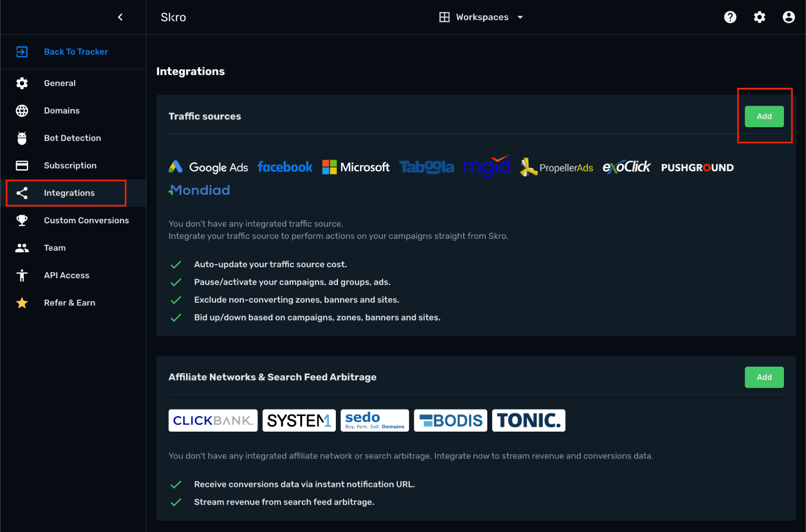This screenshot has width=806, height=532.
Task: Click the Workspaces label
Action: [x=482, y=17]
